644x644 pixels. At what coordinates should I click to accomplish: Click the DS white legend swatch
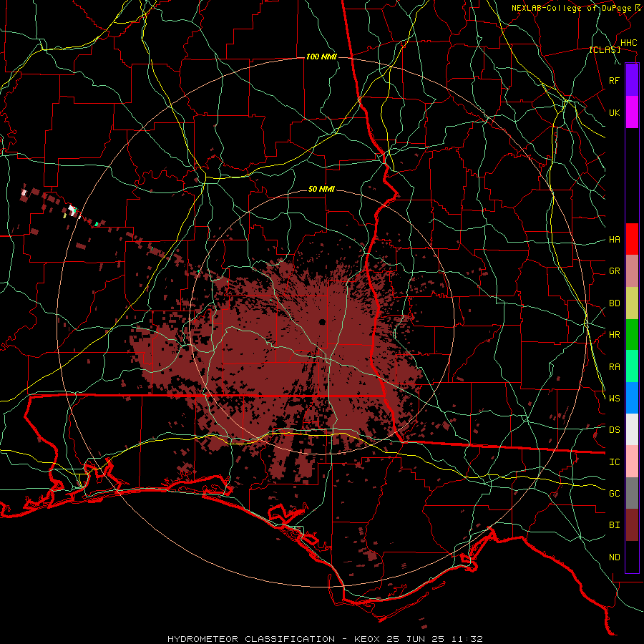click(632, 429)
